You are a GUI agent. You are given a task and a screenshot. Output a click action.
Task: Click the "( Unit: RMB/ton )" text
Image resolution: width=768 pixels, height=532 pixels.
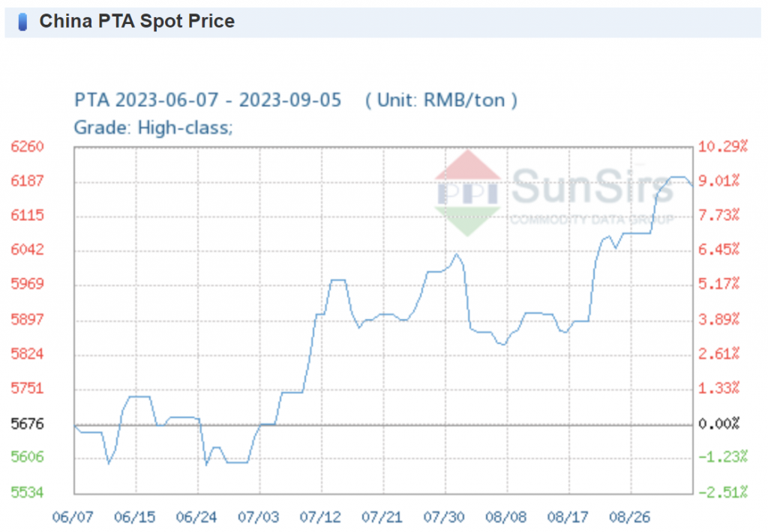click(441, 100)
